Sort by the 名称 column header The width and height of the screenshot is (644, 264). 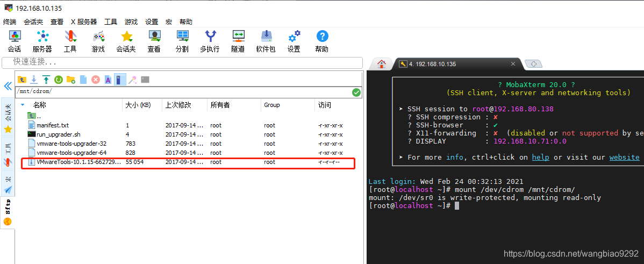click(39, 105)
